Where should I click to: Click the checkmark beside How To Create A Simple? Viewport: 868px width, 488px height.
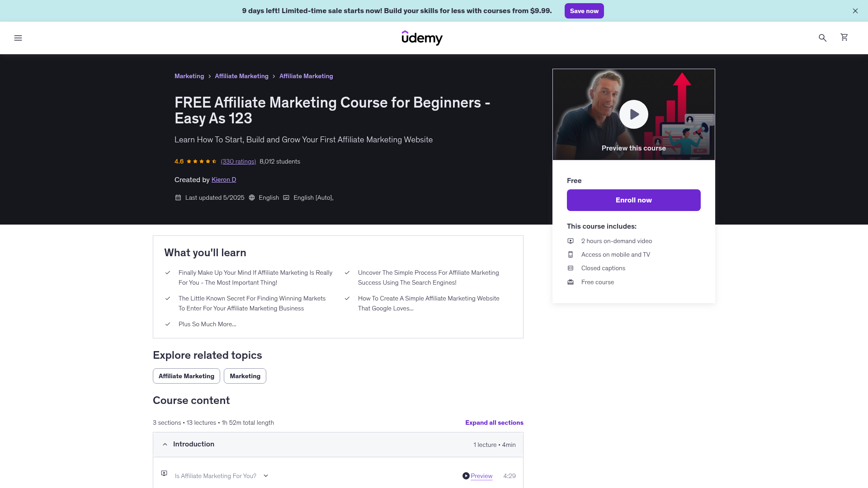click(347, 298)
